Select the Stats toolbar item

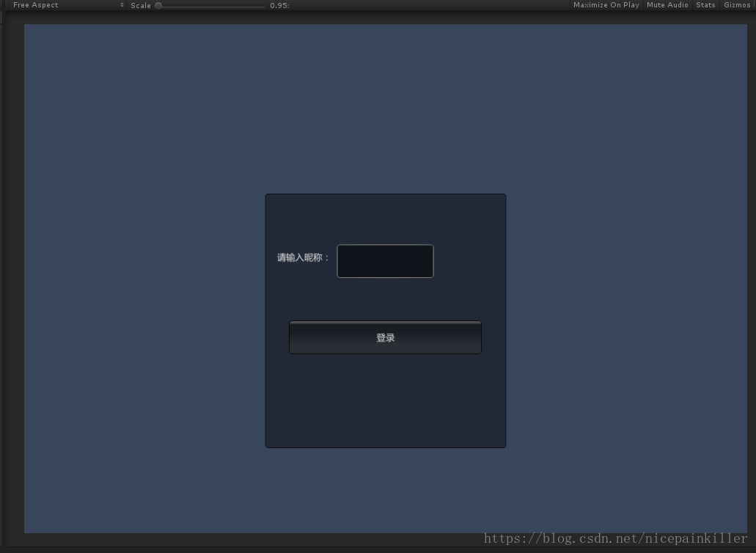(705, 5)
